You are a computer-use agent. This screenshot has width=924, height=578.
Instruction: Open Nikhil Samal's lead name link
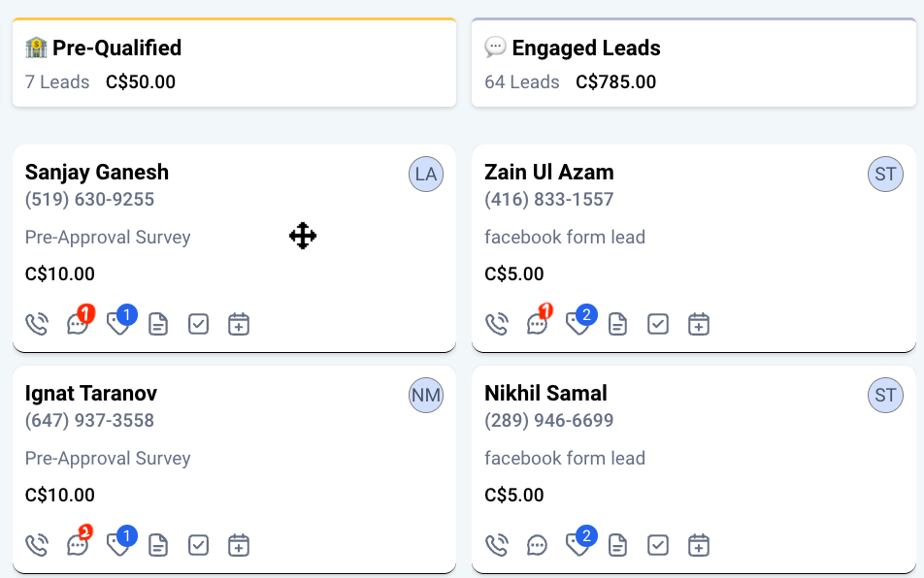pyautogui.click(x=545, y=394)
